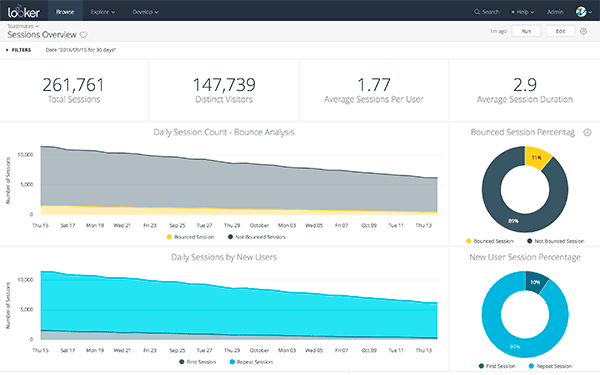Click the Looker logo
The height and width of the screenshot is (375, 600).
(x=24, y=12)
